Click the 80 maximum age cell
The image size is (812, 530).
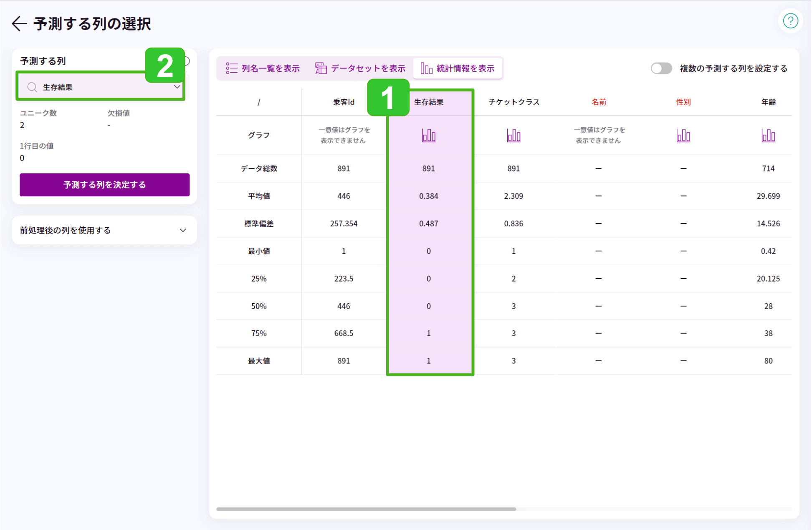768,361
